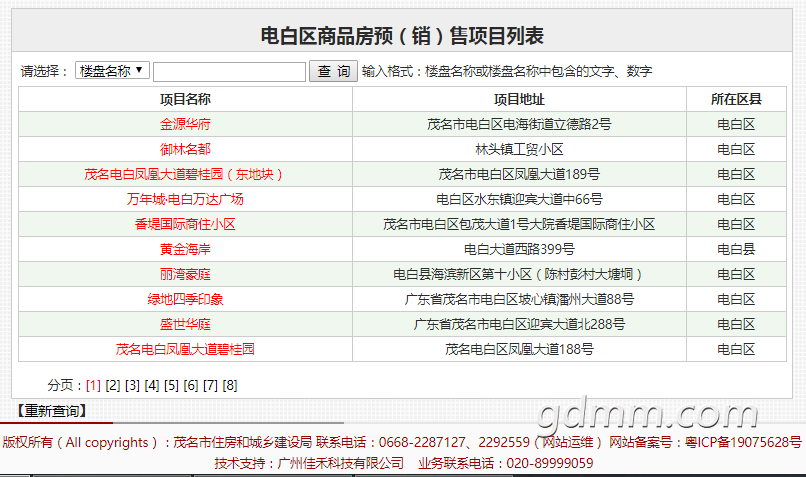The width and height of the screenshot is (806, 477).
Task: Click the search keyword input field
Action: [x=229, y=72]
